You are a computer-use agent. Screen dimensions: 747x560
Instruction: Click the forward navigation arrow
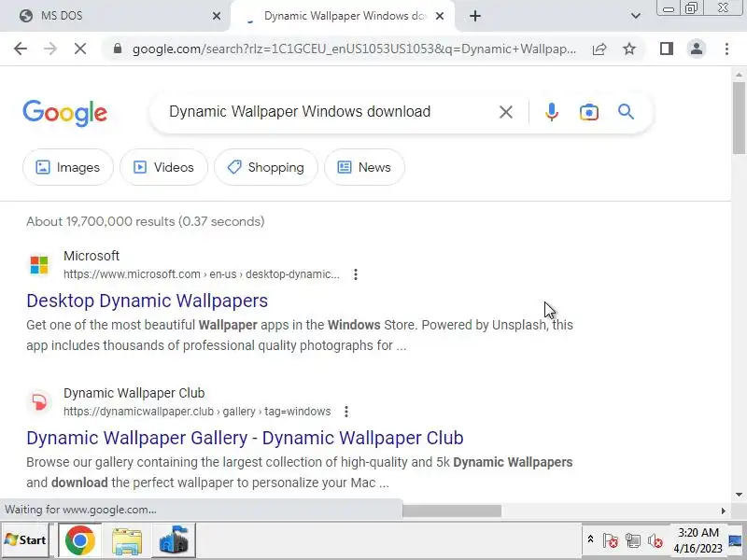click(x=50, y=49)
